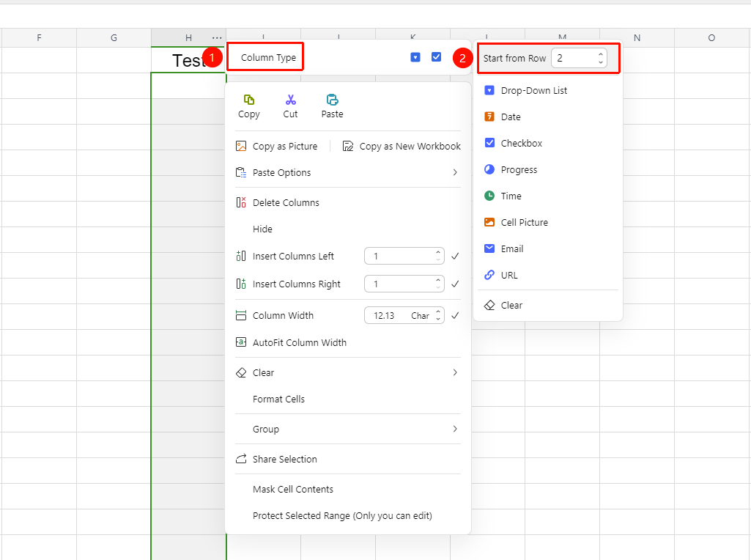751x560 pixels.
Task: Click the Start from Row stepper arrows
Action: click(x=601, y=58)
